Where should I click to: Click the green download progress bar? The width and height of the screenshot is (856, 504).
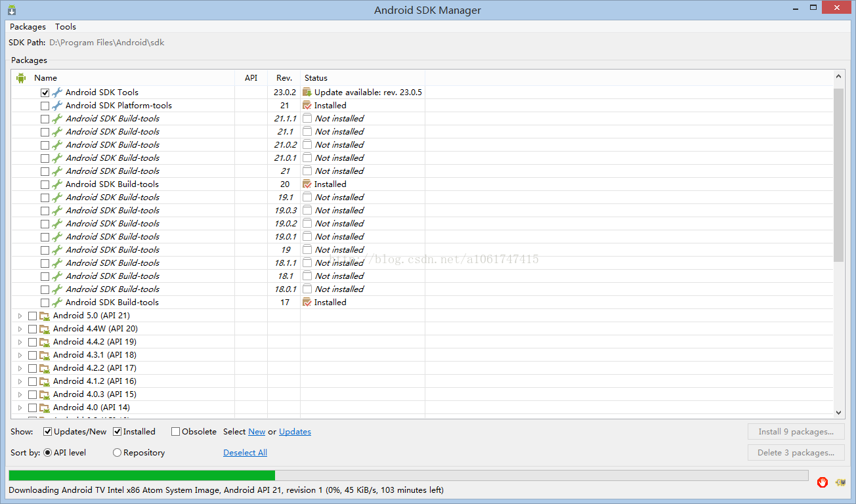click(x=142, y=475)
